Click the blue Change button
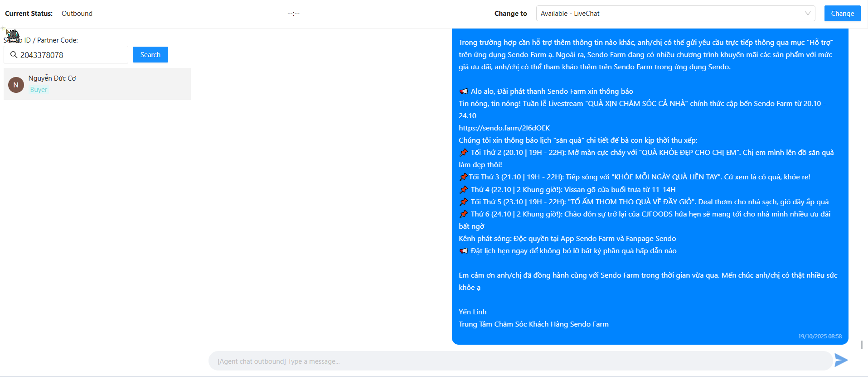 (x=842, y=14)
